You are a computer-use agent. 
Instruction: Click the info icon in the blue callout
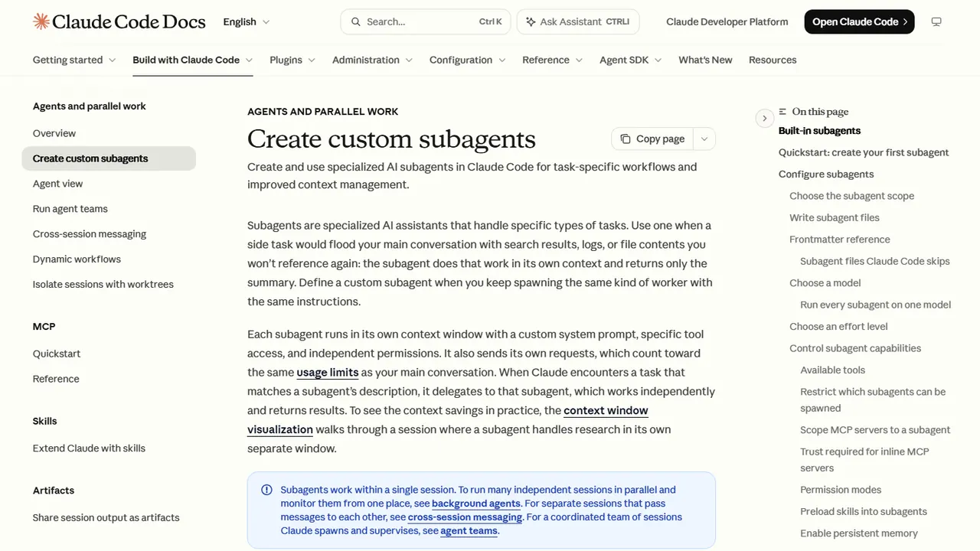266,490
